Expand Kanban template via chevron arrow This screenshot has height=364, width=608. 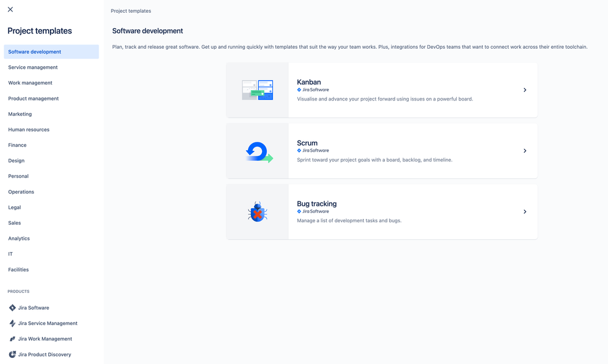(x=525, y=90)
